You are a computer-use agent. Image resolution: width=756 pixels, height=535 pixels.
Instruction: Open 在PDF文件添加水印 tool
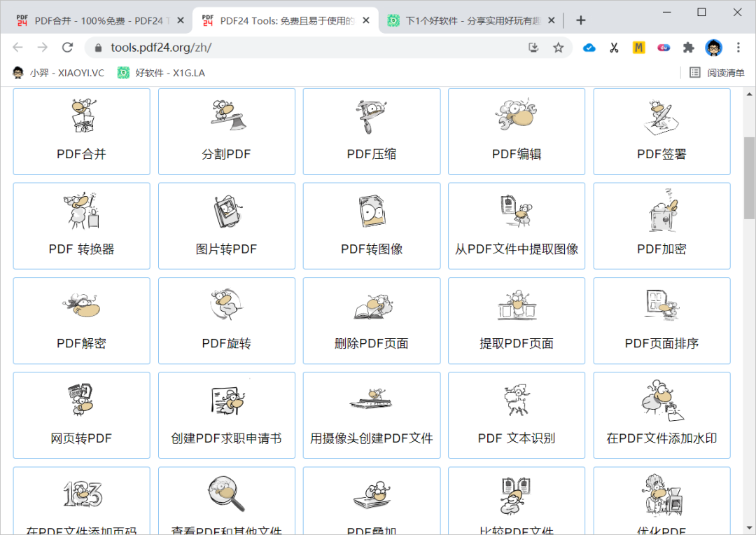pyautogui.click(x=661, y=415)
